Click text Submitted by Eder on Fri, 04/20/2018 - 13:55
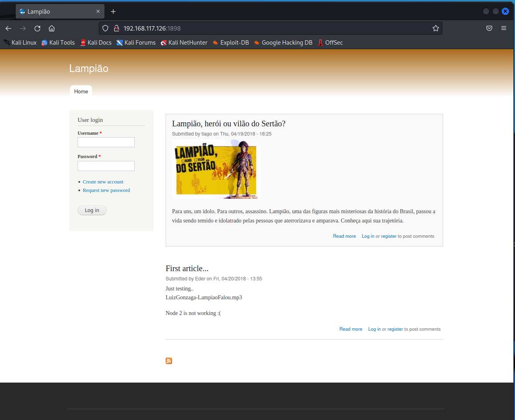Image resolution: width=515 pixels, height=420 pixels. click(x=214, y=279)
